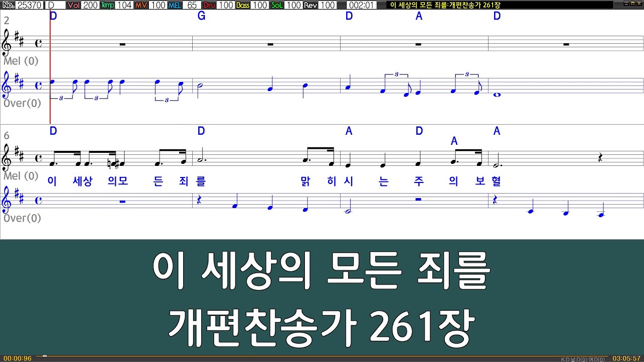
Task: Adjust the Vol value 200
Action: pyautogui.click(x=91, y=5)
